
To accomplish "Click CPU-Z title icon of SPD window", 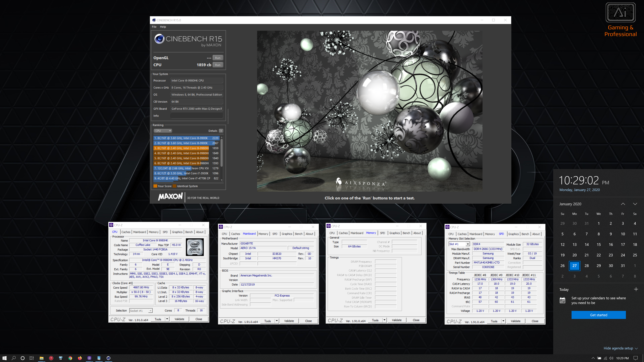I will (447, 227).
